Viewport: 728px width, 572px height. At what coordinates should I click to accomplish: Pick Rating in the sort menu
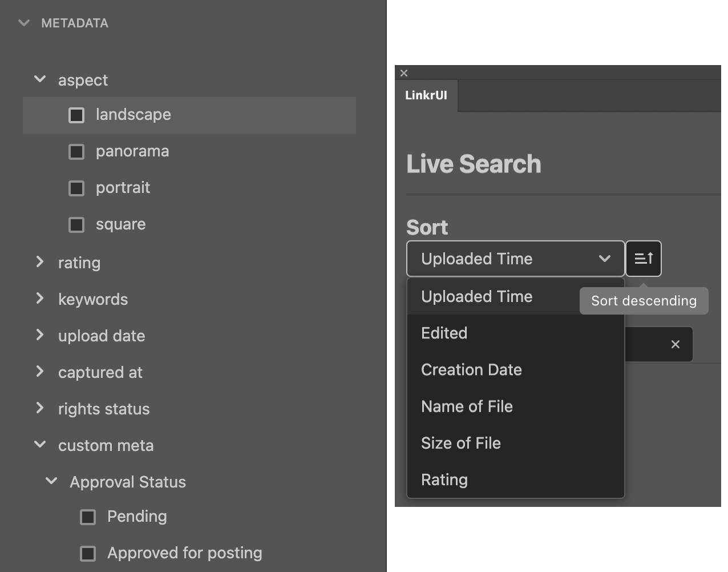(x=444, y=480)
